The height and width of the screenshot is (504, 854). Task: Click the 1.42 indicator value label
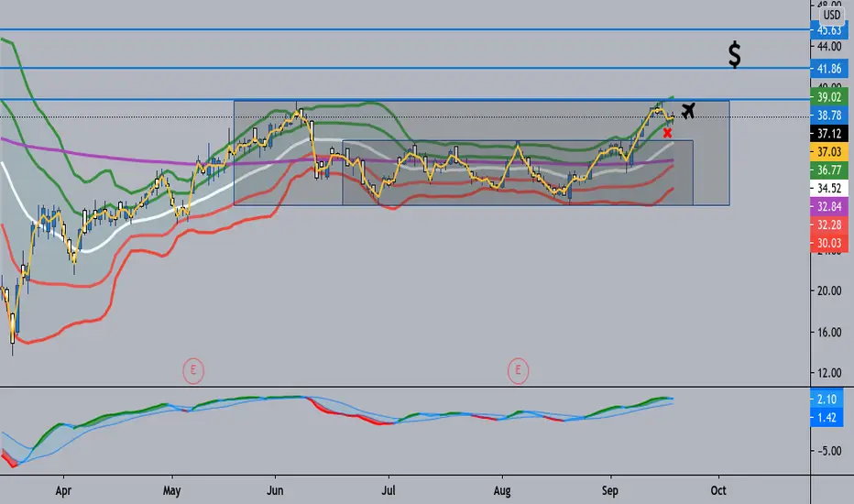pos(827,417)
